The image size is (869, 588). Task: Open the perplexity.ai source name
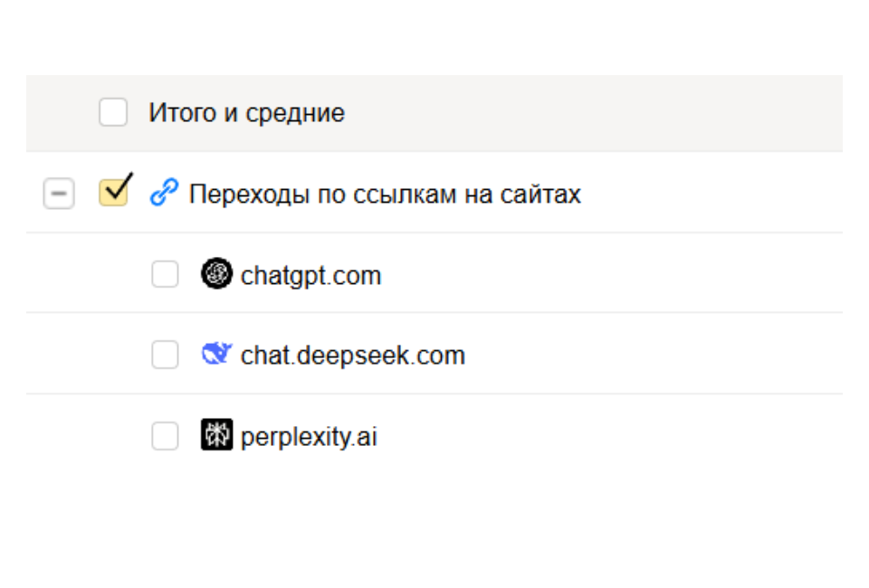(309, 438)
